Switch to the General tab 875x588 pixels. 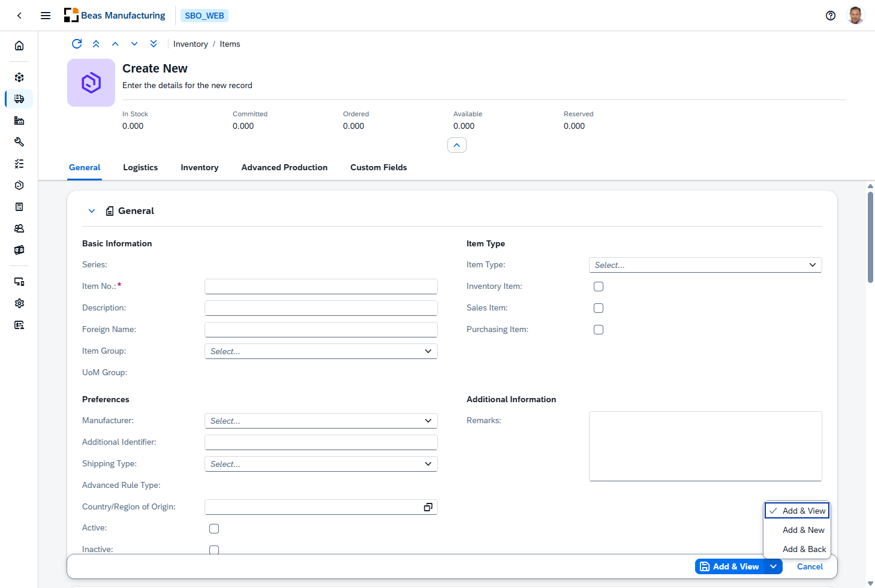pyautogui.click(x=85, y=167)
